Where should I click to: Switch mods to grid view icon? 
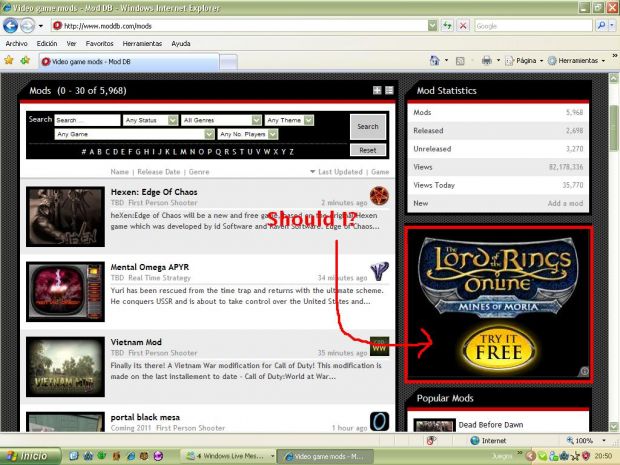coord(377,90)
